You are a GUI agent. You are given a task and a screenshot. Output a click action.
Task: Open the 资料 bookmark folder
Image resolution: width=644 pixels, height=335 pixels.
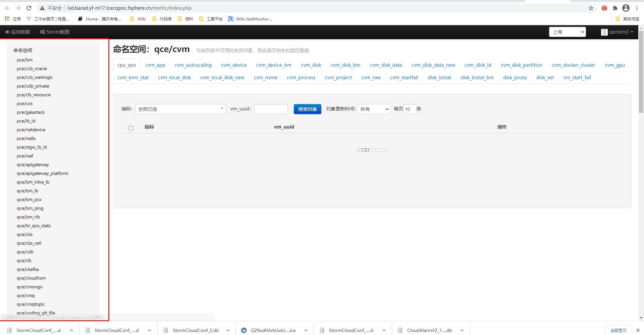pyautogui.click(x=185, y=19)
